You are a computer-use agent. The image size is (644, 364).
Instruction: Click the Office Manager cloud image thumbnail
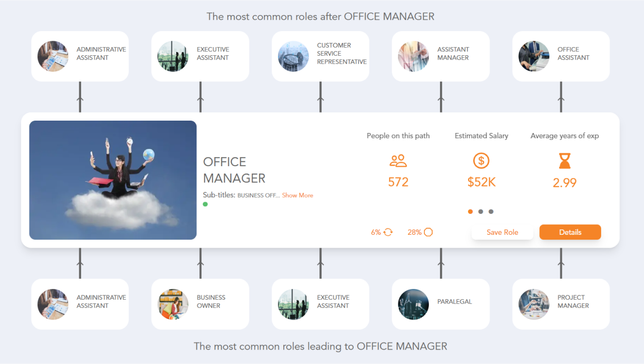point(113,180)
